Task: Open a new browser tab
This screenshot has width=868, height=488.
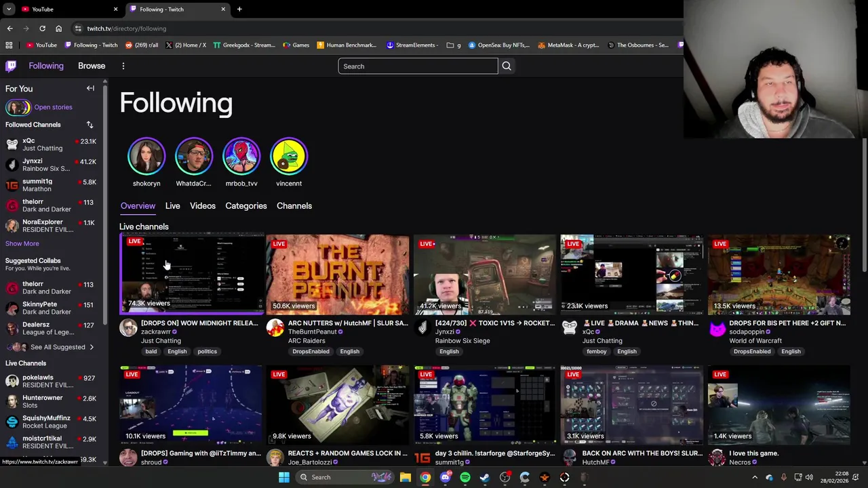Action: point(239,9)
